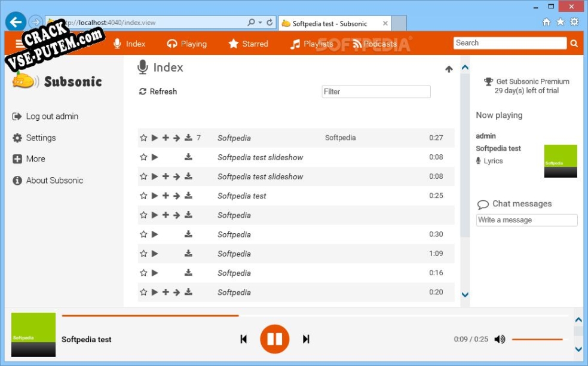Open the Starred tab
The height and width of the screenshot is (366, 588).
click(x=248, y=44)
